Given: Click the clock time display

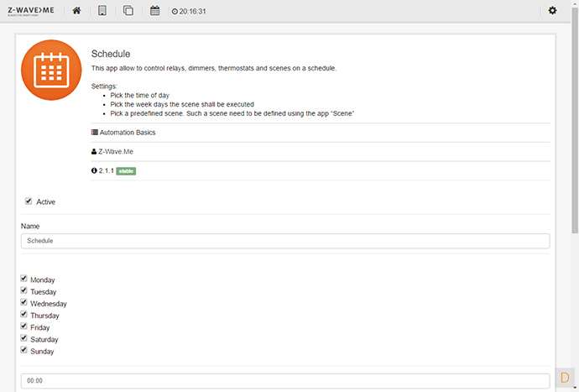Looking at the screenshot, I should (189, 12).
